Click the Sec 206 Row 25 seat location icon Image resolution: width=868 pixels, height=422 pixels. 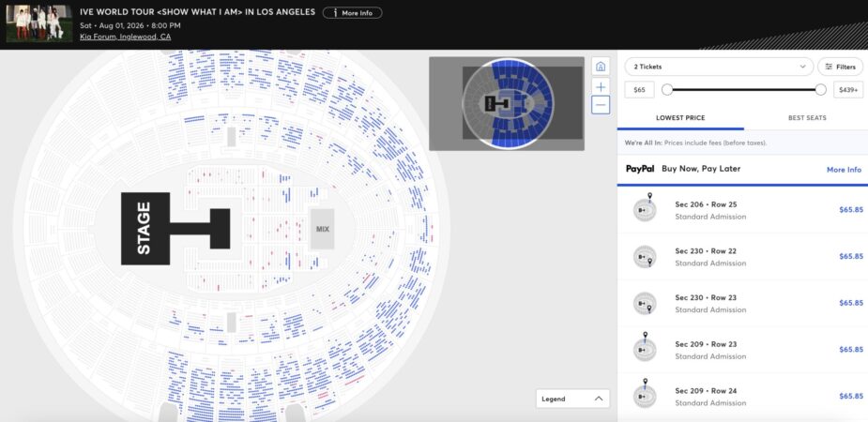(645, 208)
